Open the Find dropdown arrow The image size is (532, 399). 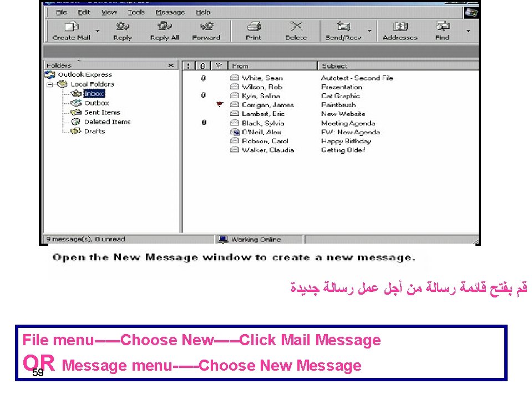tap(468, 31)
